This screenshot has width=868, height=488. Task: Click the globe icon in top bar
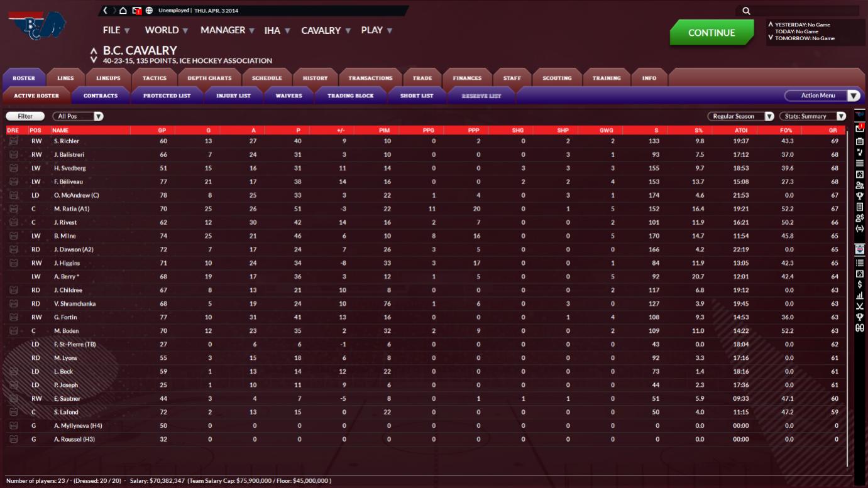(x=149, y=11)
